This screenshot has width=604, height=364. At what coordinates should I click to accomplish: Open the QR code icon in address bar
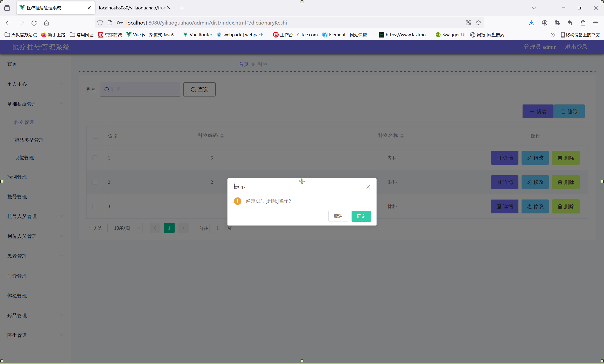click(468, 23)
